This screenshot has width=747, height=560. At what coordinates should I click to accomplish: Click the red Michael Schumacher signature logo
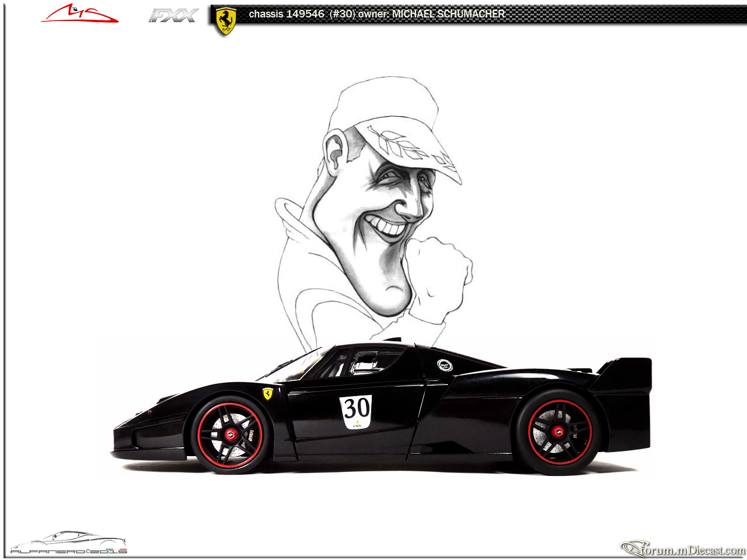(79, 14)
